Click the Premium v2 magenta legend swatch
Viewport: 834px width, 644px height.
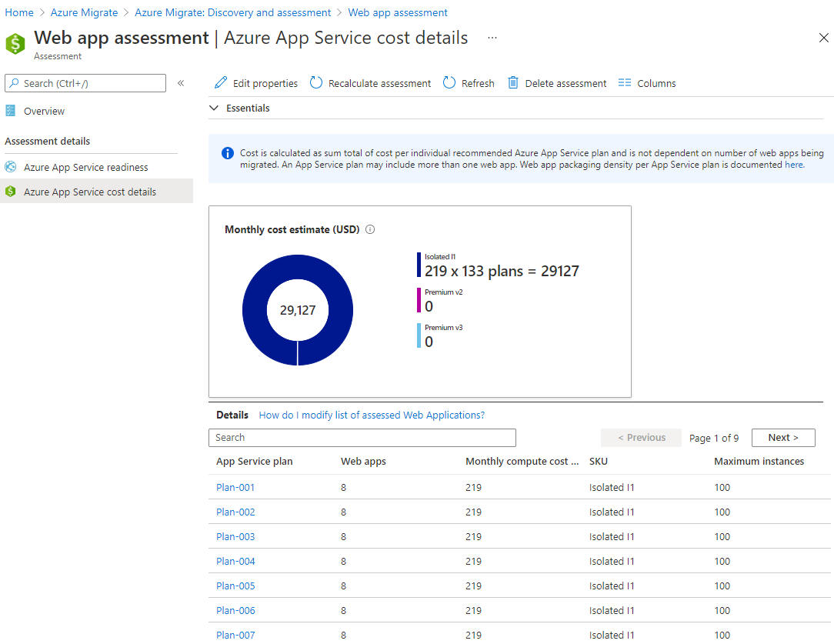click(419, 300)
